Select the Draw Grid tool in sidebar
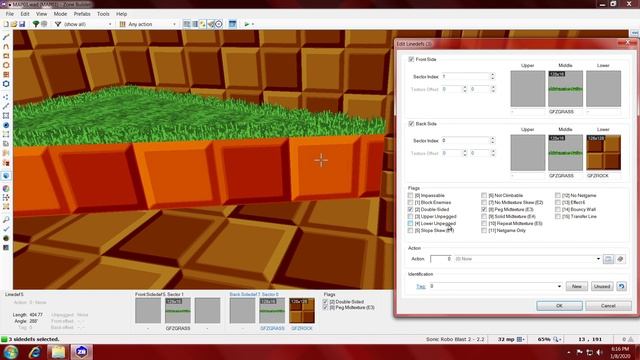Viewport: 640px width, 360px height. tap(6, 75)
